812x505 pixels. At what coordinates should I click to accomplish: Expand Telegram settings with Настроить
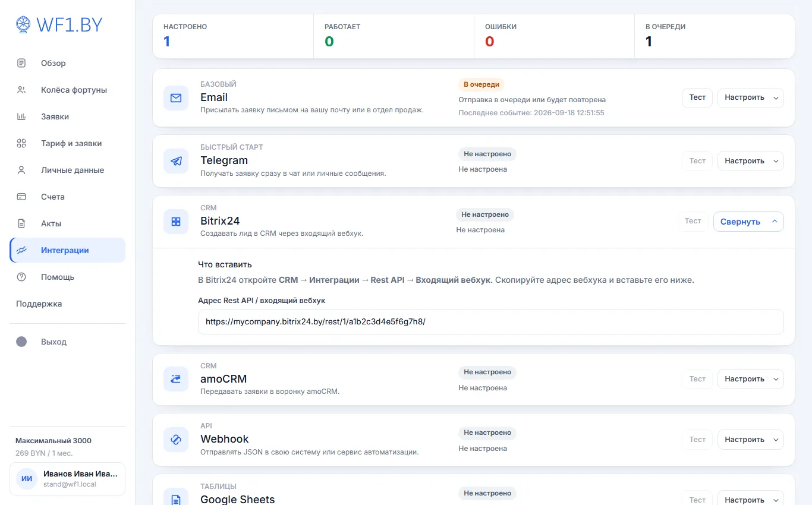coord(750,161)
